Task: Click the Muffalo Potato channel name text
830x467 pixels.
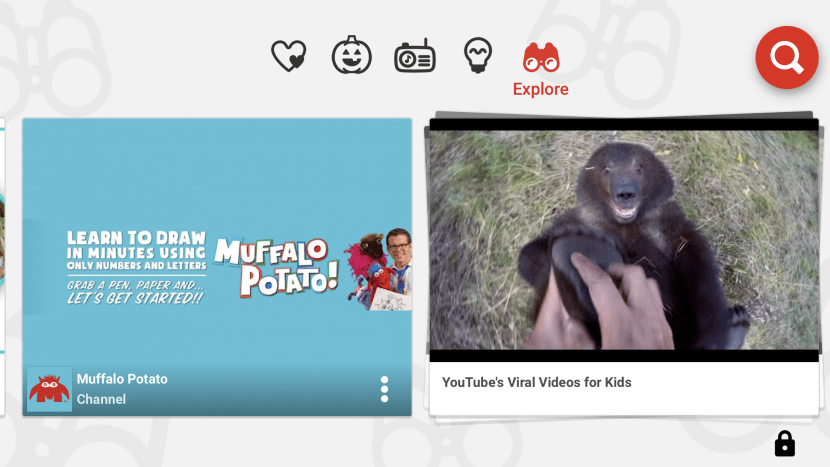Action: click(122, 379)
